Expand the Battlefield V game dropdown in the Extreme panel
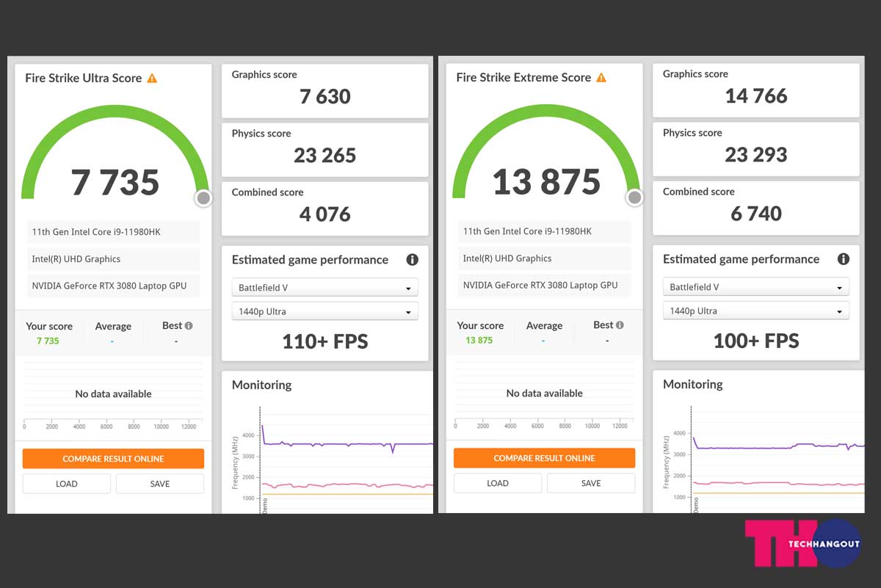 point(756,287)
